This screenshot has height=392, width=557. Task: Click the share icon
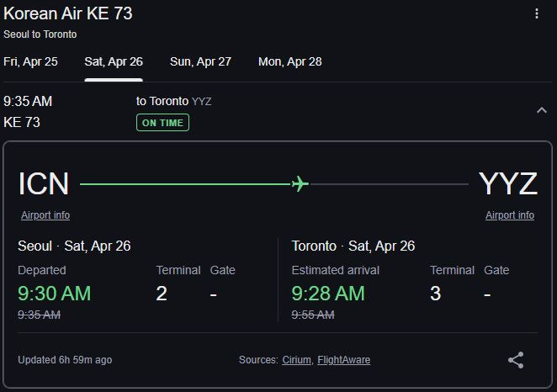click(516, 360)
